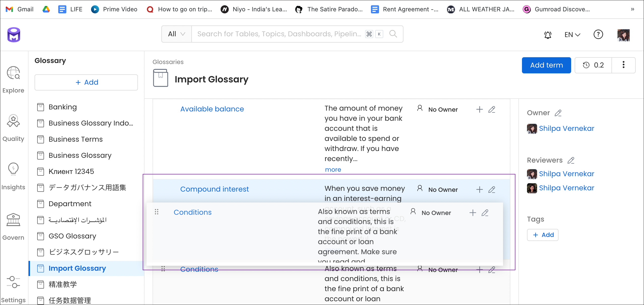The height and width of the screenshot is (305, 644).
Task: Open the Govern sidebar section
Action: click(13, 227)
